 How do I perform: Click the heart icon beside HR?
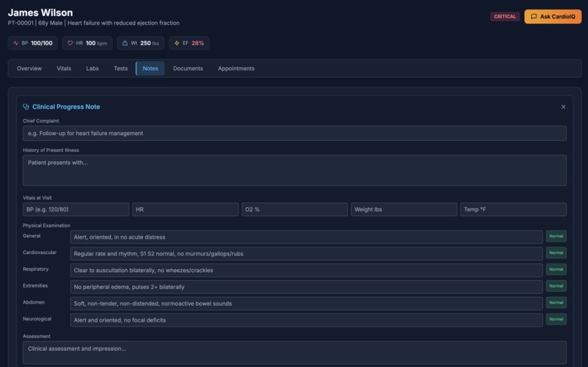(70, 43)
